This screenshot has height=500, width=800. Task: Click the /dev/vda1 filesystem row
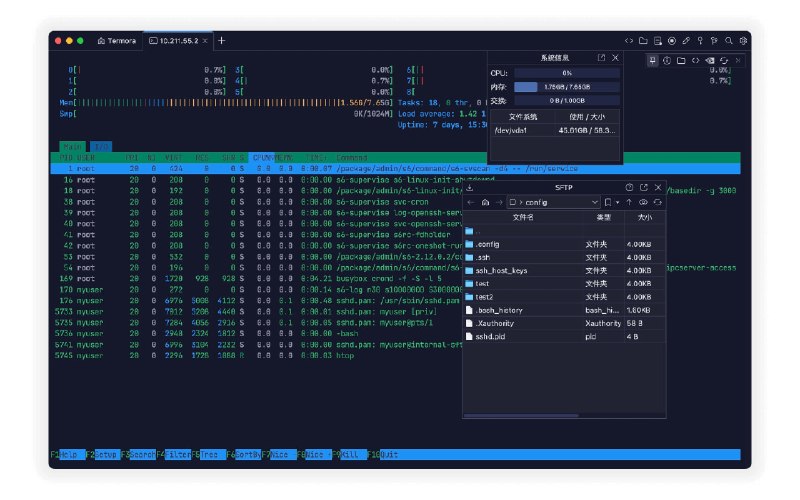point(555,131)
